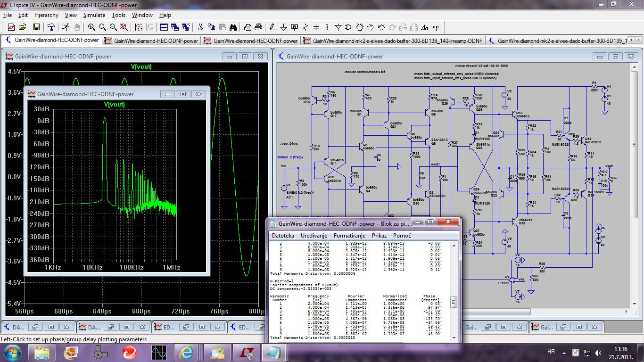The height and width of the screenshot is (362, 644).
Task: Select the Move hand tool
Action: tap(360, 27)
